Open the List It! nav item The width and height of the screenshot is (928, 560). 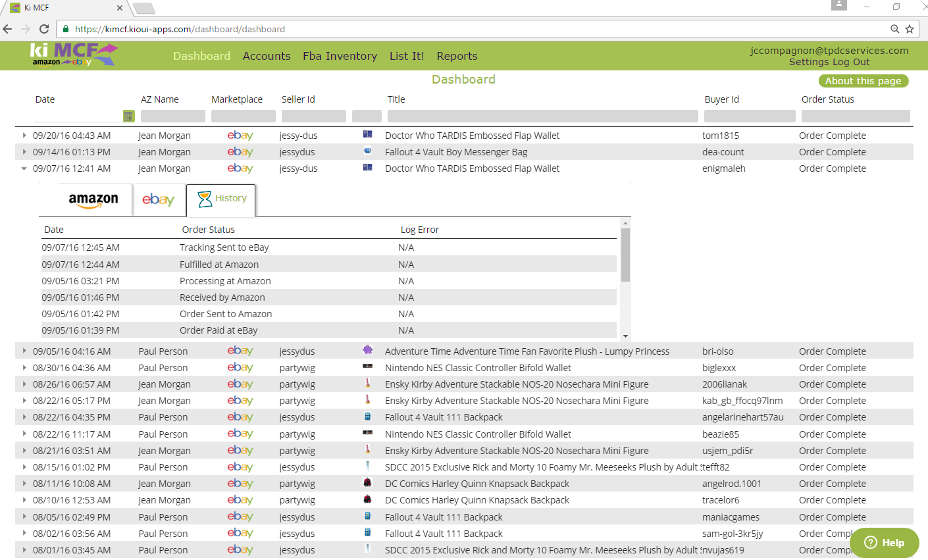pos(407,56)
